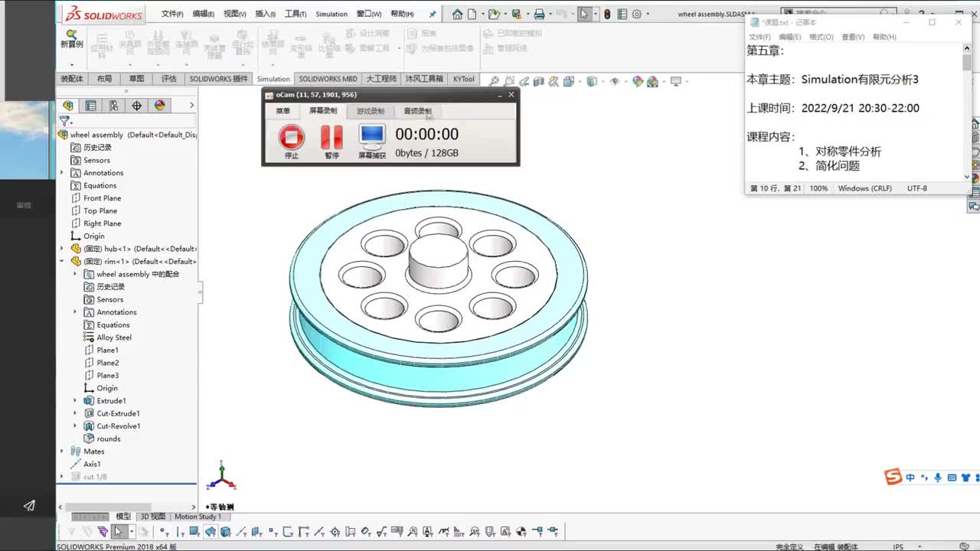
Task: Open the 格式(O) menu in Notepad
Action: coord(822,37)
